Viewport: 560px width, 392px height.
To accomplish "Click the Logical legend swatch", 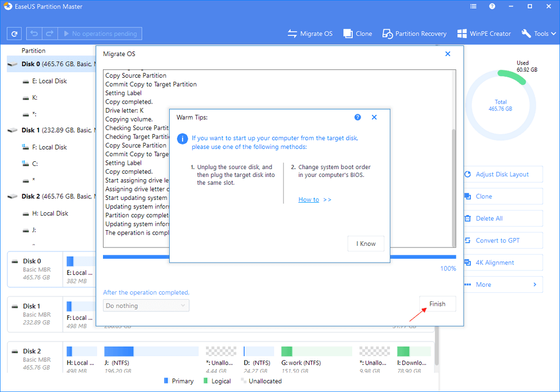I will click(x=206, y=381).
